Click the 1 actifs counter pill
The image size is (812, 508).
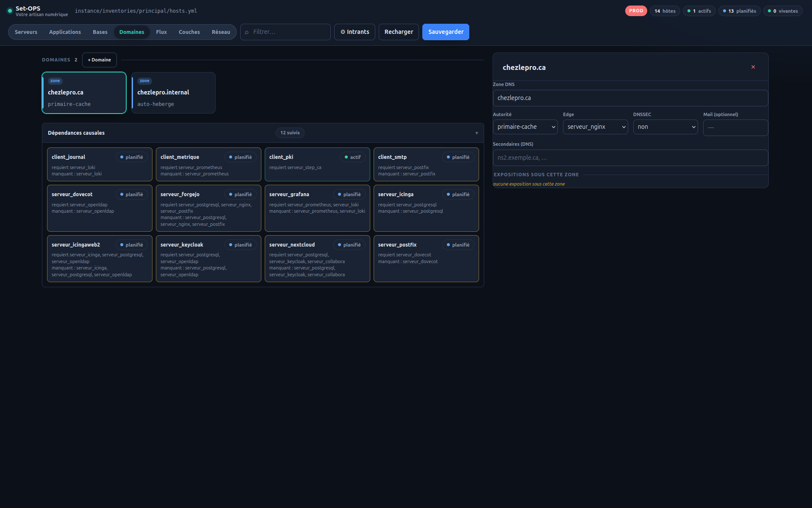point(699,11)
